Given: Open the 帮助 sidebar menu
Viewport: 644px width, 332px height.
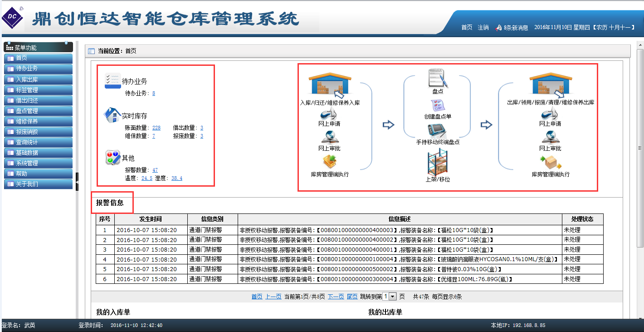Looking at the screenshot, I should point(38,173).
